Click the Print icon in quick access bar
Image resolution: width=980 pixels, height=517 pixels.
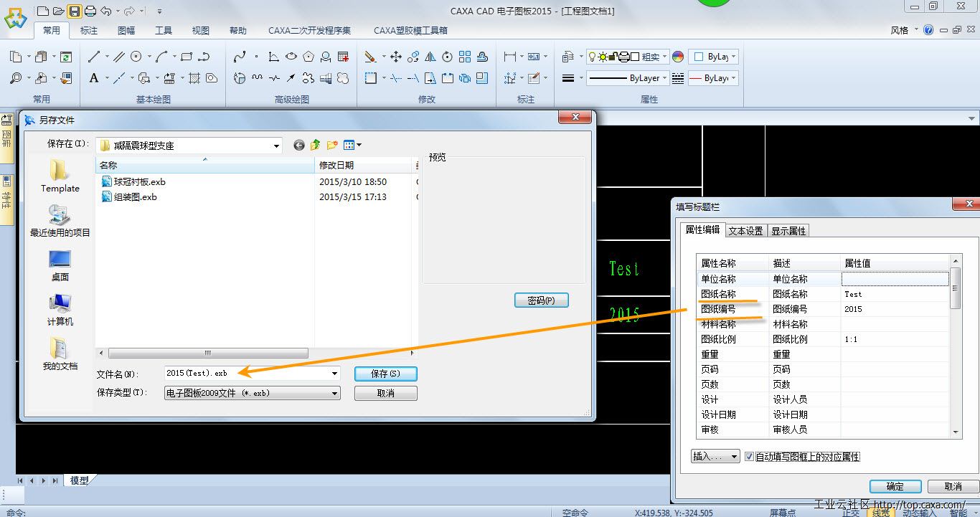(x=90, y=11)
